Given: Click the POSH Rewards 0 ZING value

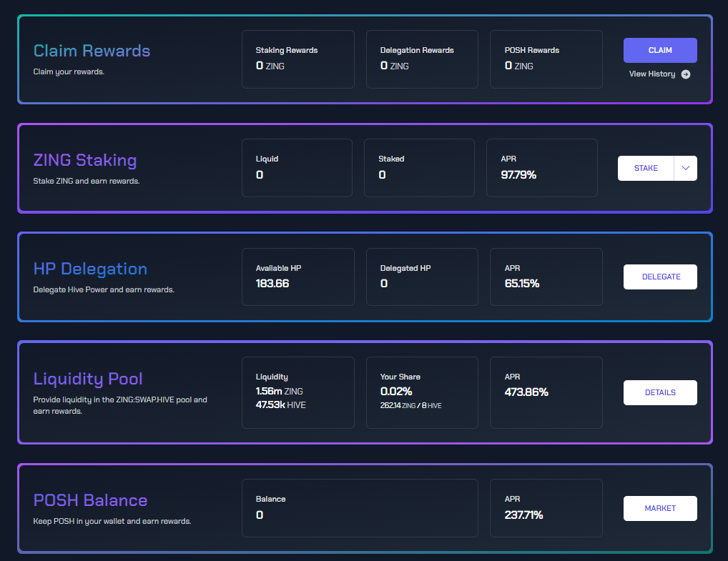Looking at the screenshot, I should (x=519, y=66).
